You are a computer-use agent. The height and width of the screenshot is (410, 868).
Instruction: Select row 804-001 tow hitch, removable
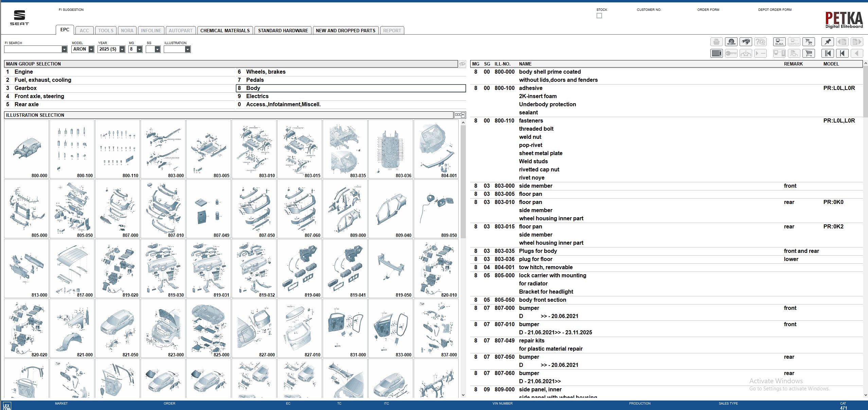click(667, 267)
